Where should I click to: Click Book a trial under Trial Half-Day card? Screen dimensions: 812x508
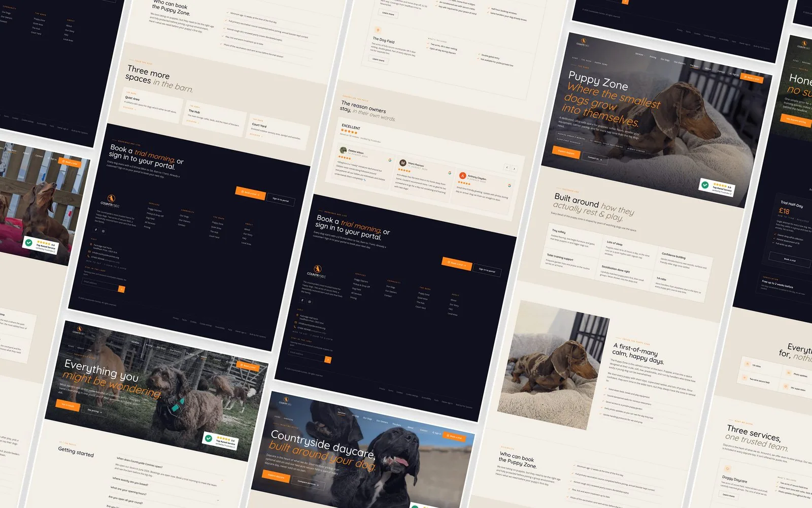click(x=790, y=260)
